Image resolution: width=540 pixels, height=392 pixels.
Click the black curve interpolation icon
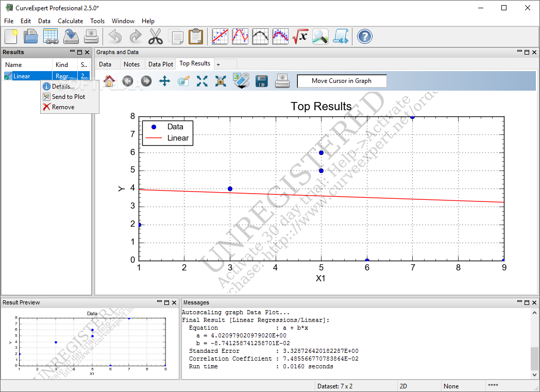260,37
